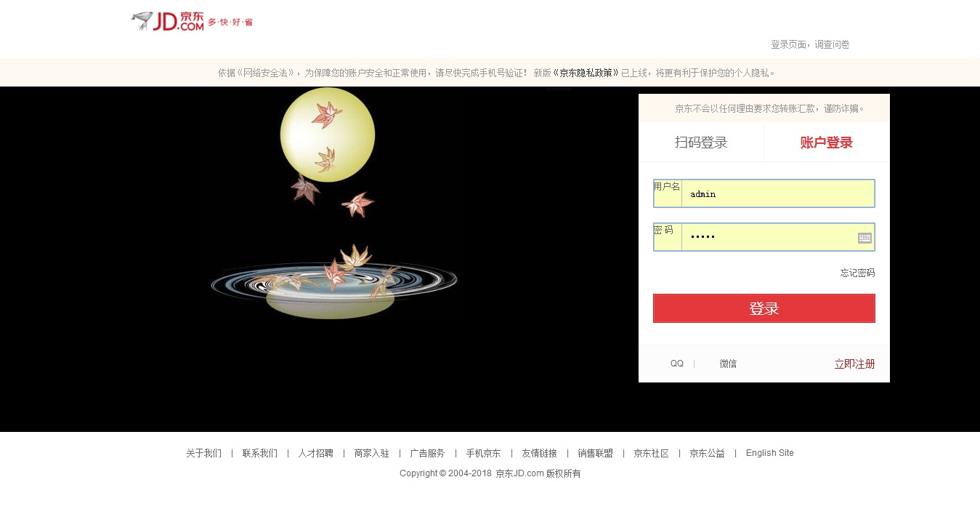Open 联系我们 footer link

260,453
